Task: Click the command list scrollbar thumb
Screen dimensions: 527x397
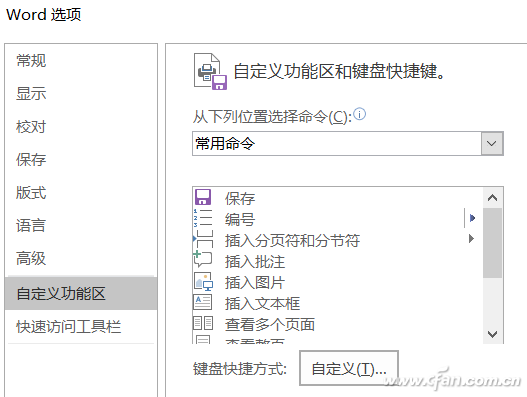Action: [x=492, y=243]
